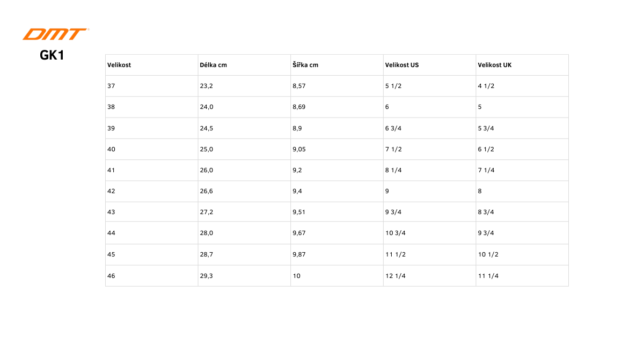644x337 pixels.
Task: Click length value 26,0
Action: click(x=207, y=170)
